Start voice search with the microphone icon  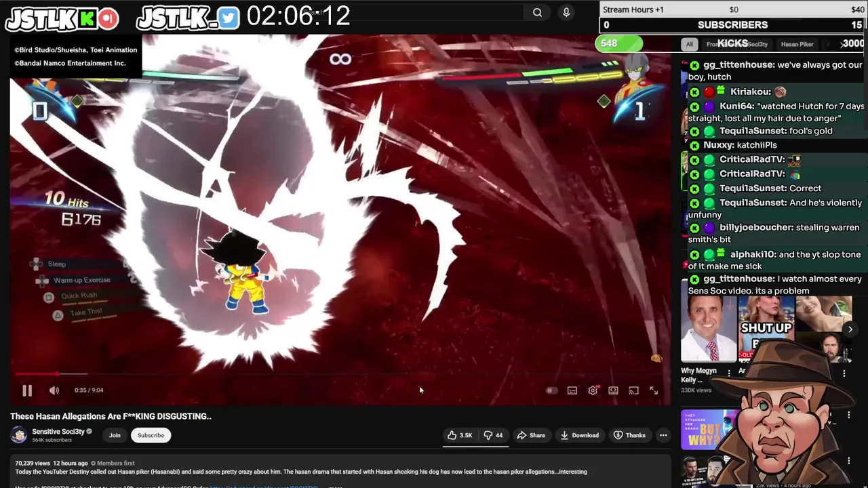tap(566, 12)
